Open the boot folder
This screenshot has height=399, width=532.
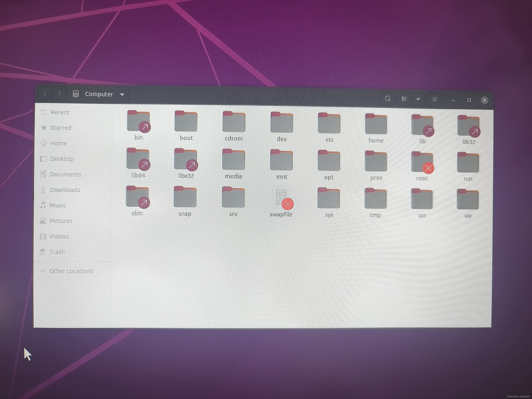186,121
